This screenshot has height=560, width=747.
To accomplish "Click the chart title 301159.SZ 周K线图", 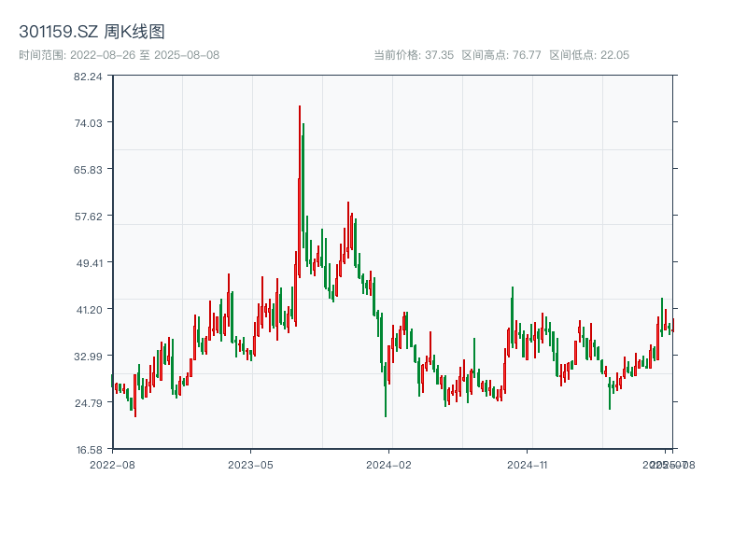I will pyautogui.click(x=92, y=32).
